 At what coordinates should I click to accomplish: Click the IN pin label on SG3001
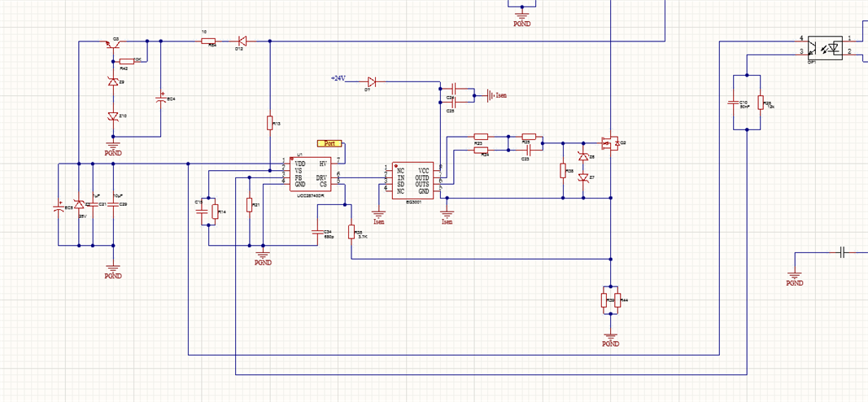pyautogui.click(x=400, y=177)
